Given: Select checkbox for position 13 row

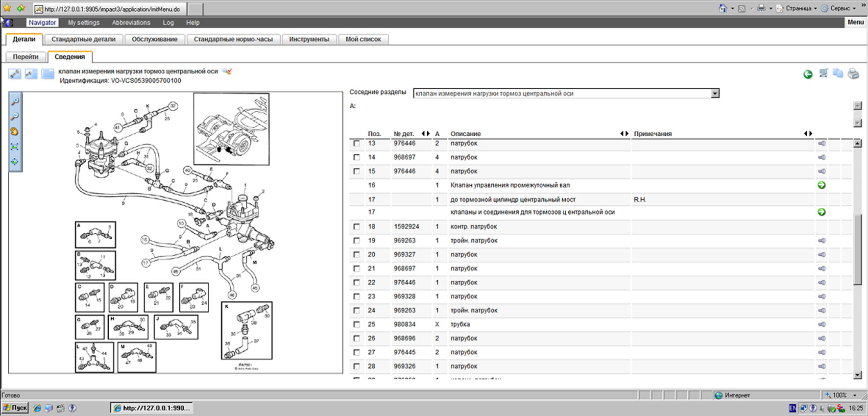Looking at the screenshot, I should pos(357,144).
